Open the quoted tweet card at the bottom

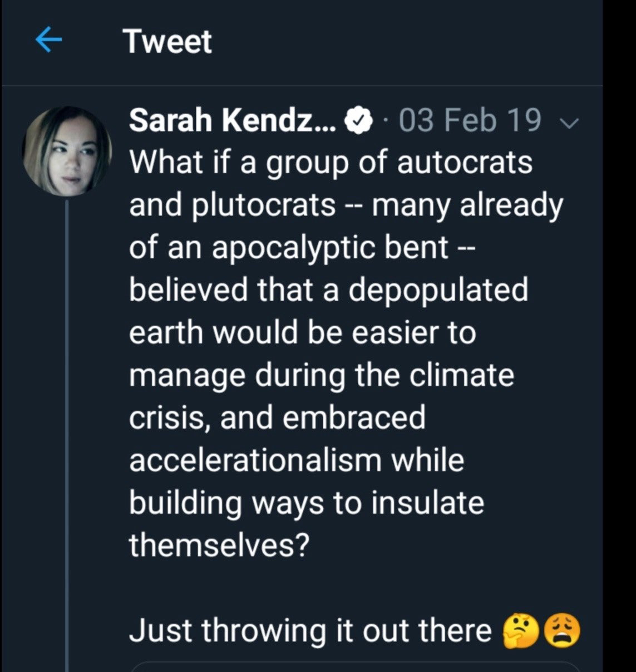[356, 666]
